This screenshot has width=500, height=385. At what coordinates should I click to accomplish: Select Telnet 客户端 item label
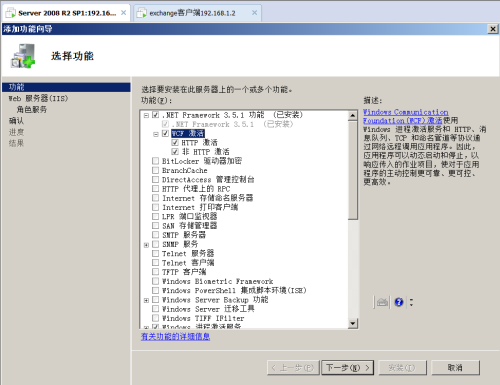(x=188, y=263)
